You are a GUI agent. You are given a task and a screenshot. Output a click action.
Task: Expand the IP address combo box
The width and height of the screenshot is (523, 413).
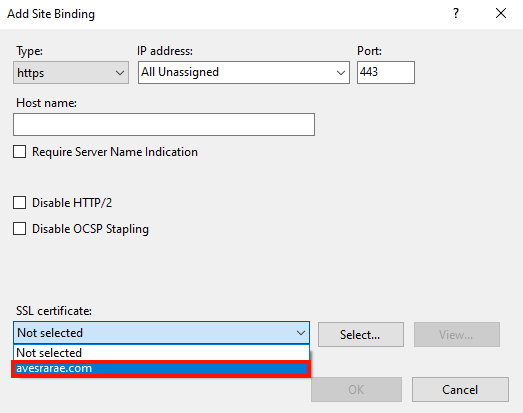click(x=244, y=72)
